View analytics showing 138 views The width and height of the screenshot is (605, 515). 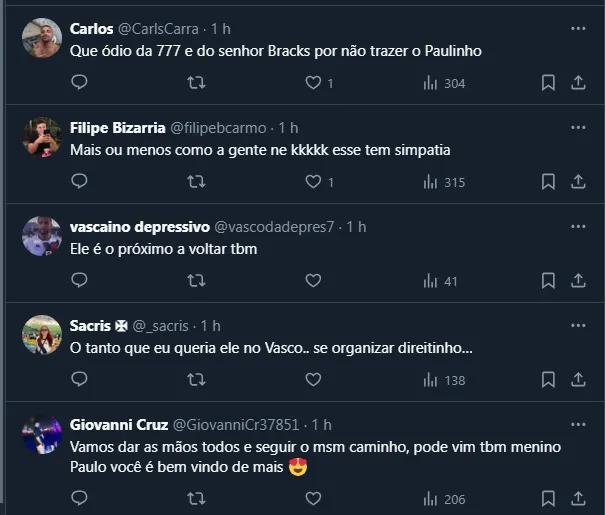444,380
